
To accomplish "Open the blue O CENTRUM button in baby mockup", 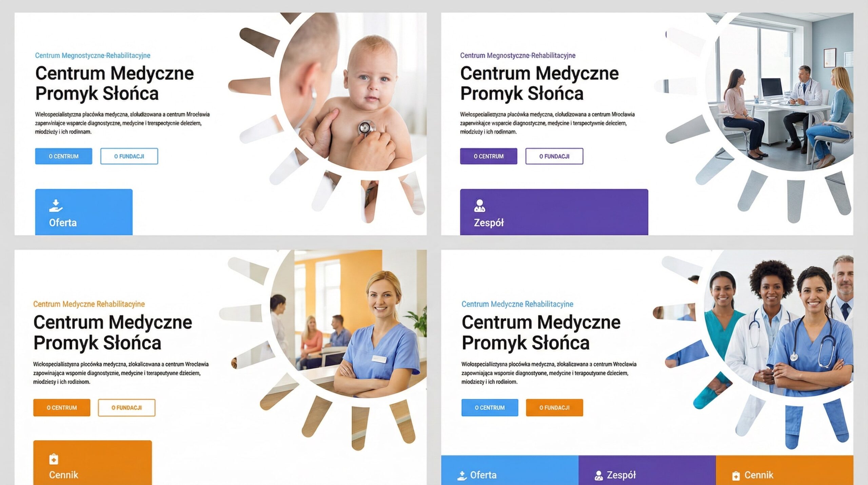I will point(63,156).
